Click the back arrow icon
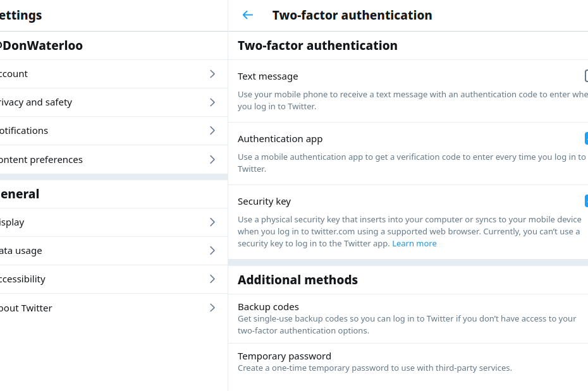Screen dimensions: 588x391 pyautogui.click(x=248, y=15)
